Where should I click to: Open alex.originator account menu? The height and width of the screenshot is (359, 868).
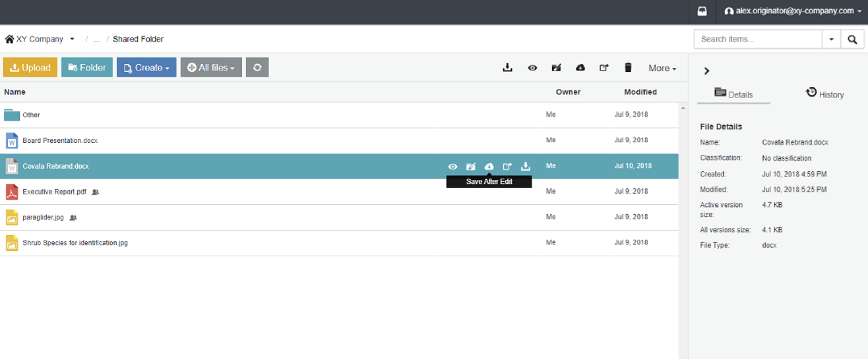click(793, 11)
